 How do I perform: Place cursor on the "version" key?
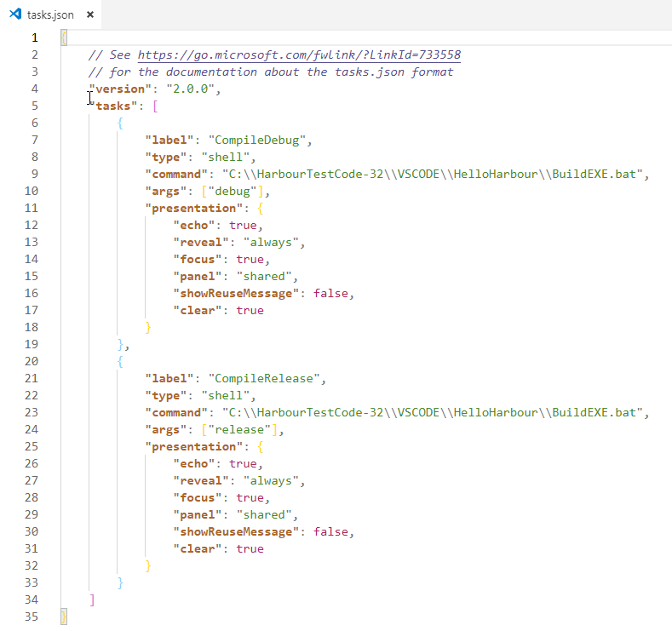coord(119,89)
